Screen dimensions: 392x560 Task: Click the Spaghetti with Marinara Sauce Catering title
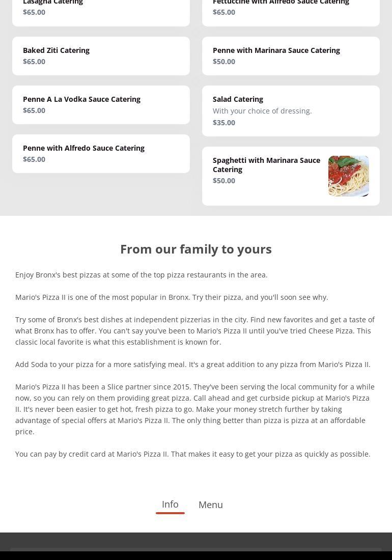pos(266,164)
